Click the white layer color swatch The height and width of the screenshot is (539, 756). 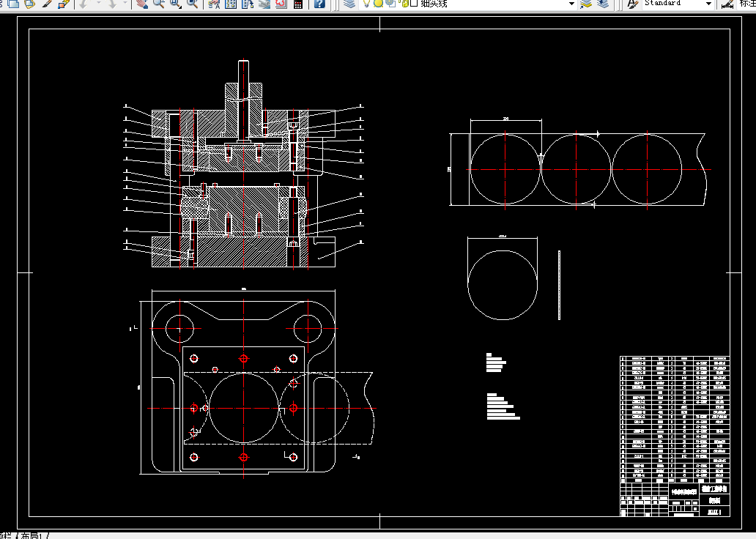(x=414, y=4)
